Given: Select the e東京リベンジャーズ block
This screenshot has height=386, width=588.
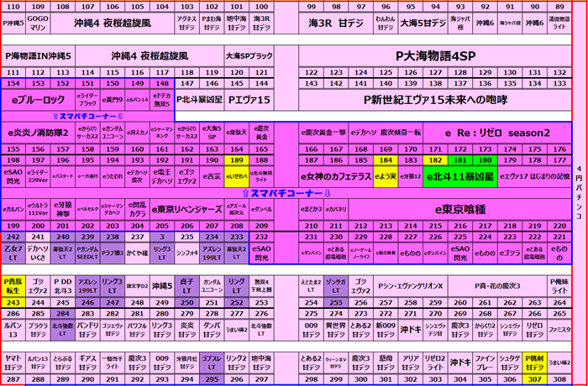Looking at the screenshot, I should click(x=186, y=210).
